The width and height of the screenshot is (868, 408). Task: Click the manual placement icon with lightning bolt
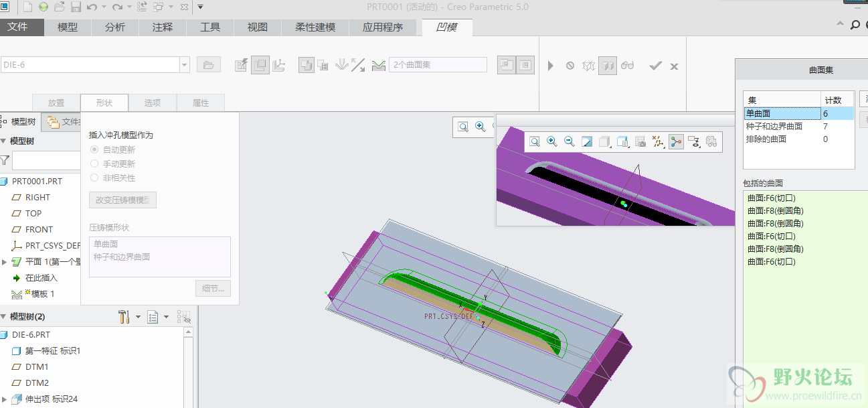pos(242,65)
